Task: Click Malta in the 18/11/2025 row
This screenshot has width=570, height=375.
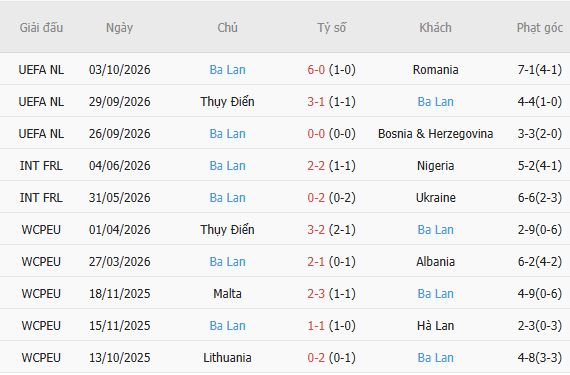Action: coord(228,293)
